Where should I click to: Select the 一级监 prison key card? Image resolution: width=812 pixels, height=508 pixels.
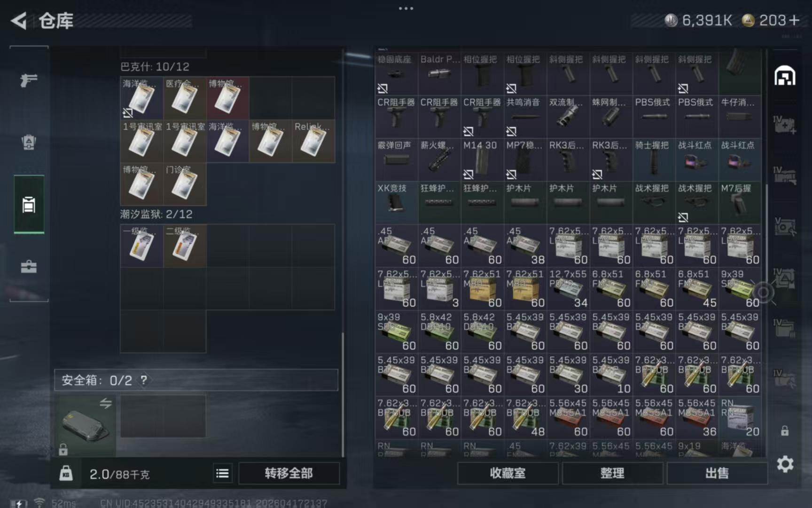pos(141,246)
